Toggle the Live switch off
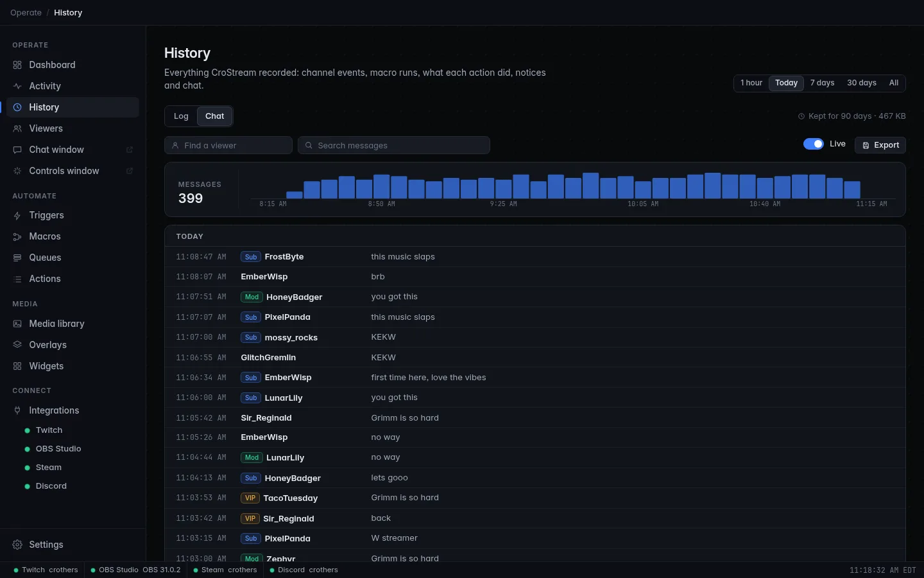This screenshot has height=578, width=924. pos(814,144)
